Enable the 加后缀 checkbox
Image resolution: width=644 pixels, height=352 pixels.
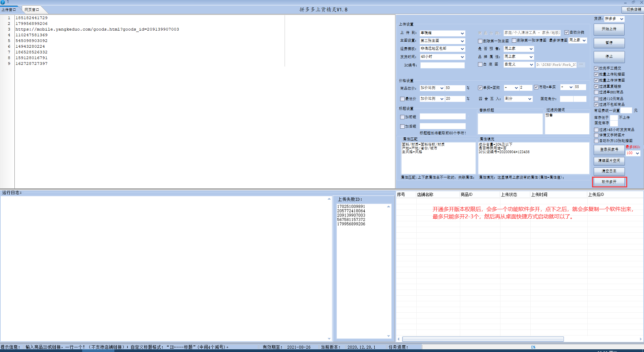(402, 127)
